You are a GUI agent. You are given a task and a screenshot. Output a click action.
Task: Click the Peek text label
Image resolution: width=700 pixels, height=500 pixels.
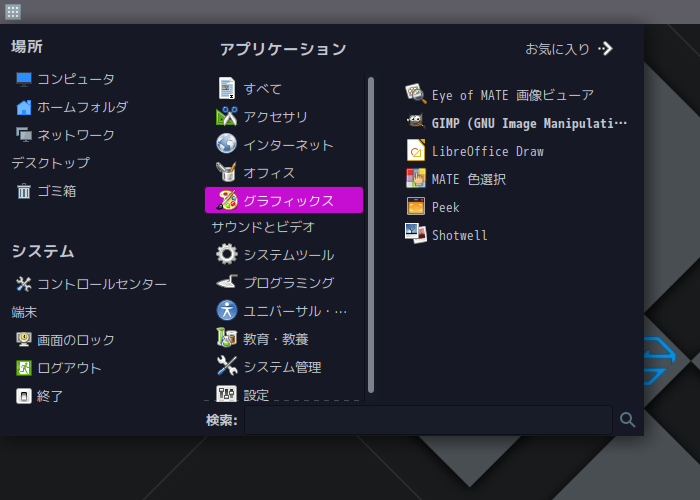[x=446, y=207]
